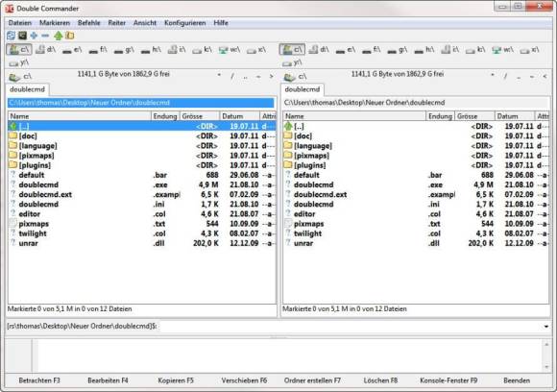Viewport: 557px width, 392px height.
Task: Open the Konfigurieren menu
Action: point(185,23)
